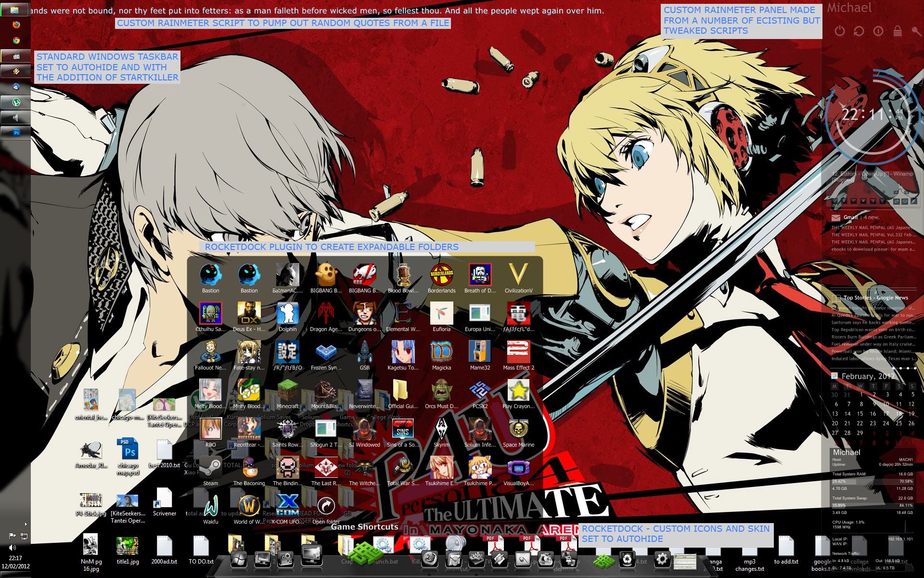Launch the Wakfu game icon
The height and width of the screenshot is (578, 924).
tap(210, 510)
